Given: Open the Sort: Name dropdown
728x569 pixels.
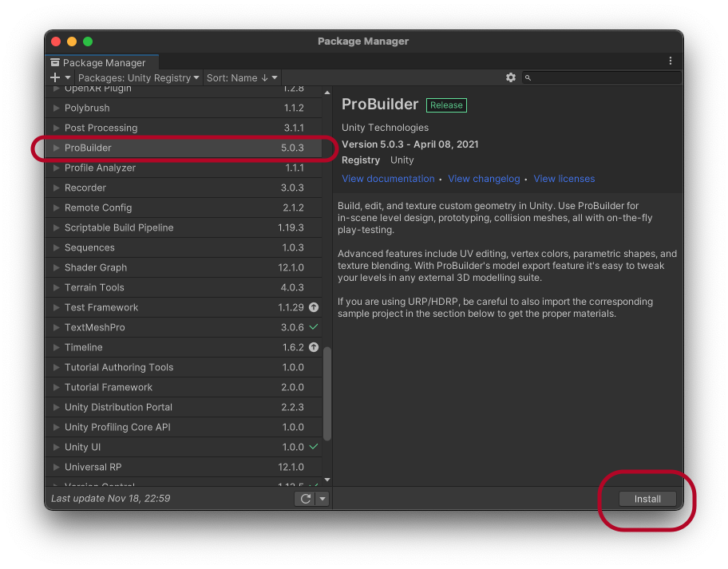Looking at the screenshot, I should pyautogui.click(x=242, y=77).
